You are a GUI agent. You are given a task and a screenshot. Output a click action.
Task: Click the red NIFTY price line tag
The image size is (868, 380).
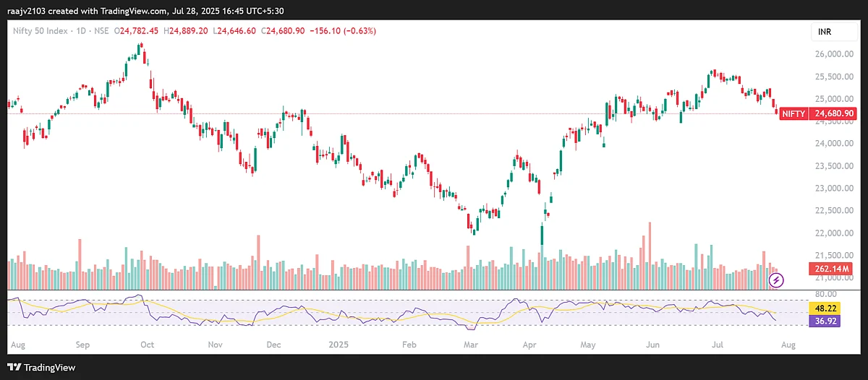[794, 113]
